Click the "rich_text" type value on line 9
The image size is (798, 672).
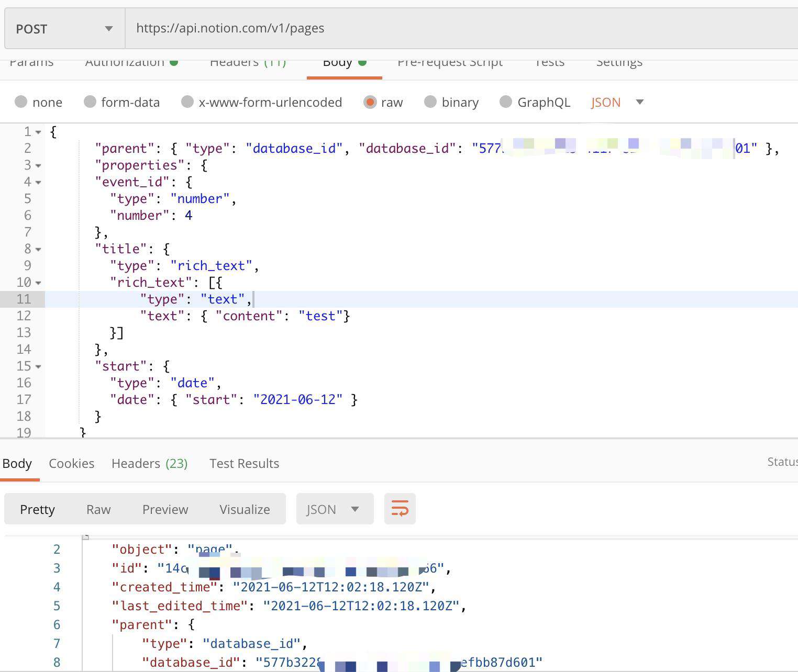tap(211, 265)
